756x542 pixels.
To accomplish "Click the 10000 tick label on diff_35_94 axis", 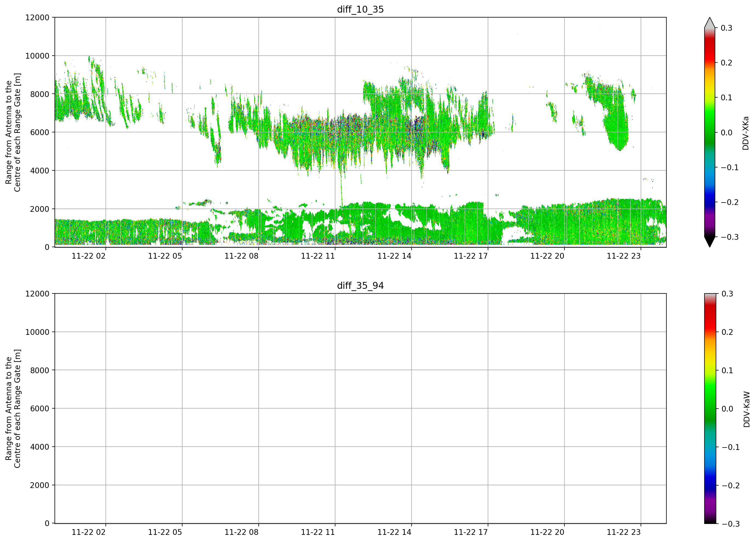I will point(37,332).
